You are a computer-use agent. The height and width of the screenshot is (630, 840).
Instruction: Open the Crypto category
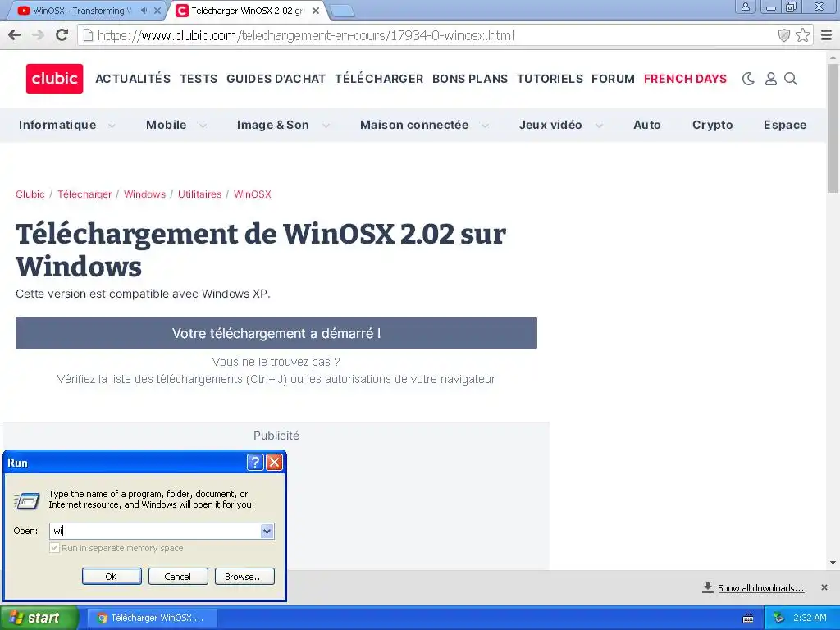click(x=713, y=125)
